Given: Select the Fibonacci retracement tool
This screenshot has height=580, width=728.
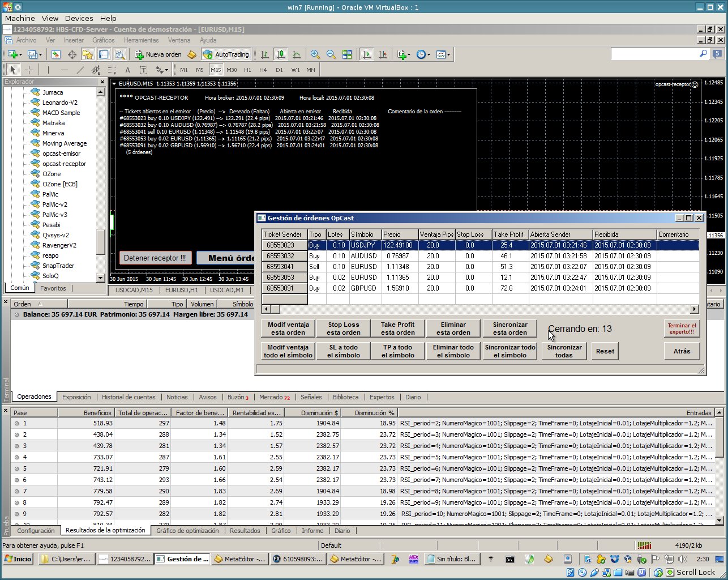Looking at the screenshot, I should pyautogui.click(x=112, y=70).
